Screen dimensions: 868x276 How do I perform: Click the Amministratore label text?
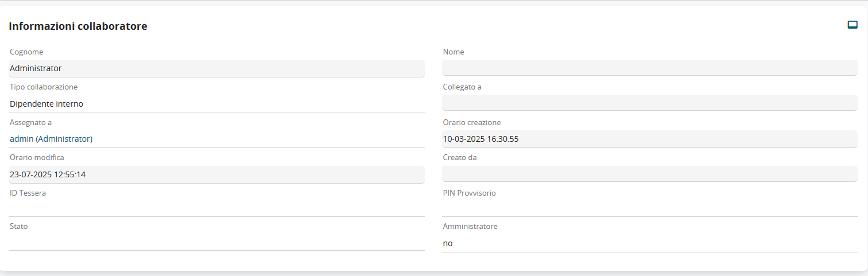[x=470, y=226]
